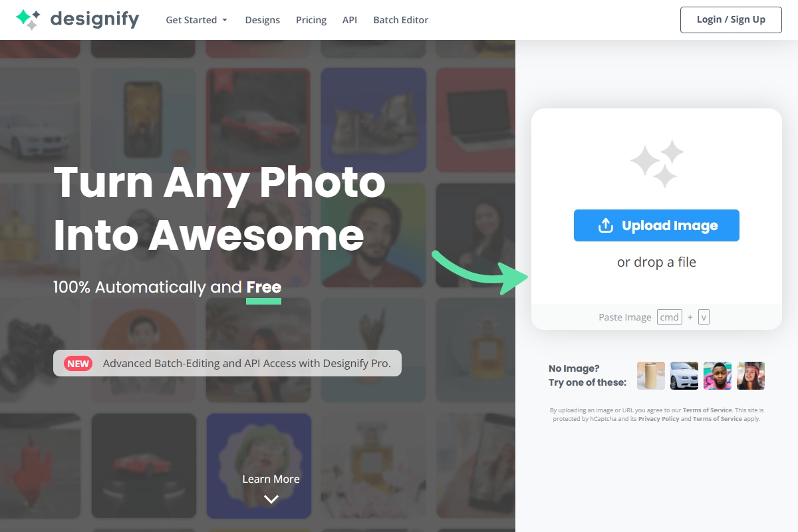The height and width of the screenshot is (532, 798).
Task: Click the v key shortcut hint
Action: tap(704, 317)
